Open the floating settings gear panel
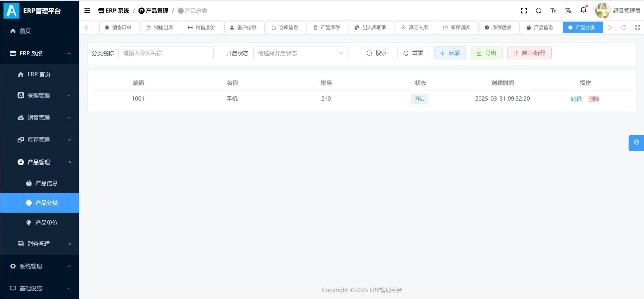Screen dimensions: 644x299 point(636,142)
